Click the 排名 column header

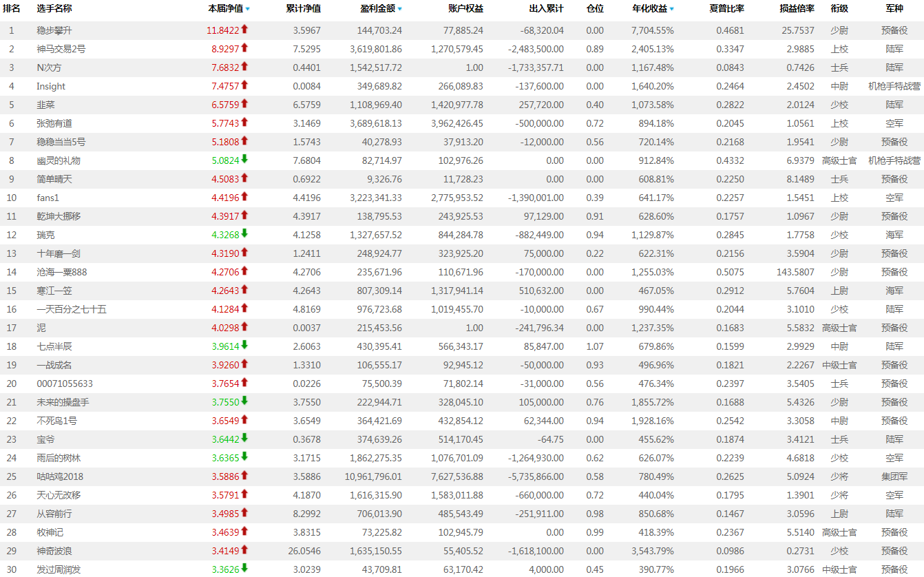click(12, 9)
